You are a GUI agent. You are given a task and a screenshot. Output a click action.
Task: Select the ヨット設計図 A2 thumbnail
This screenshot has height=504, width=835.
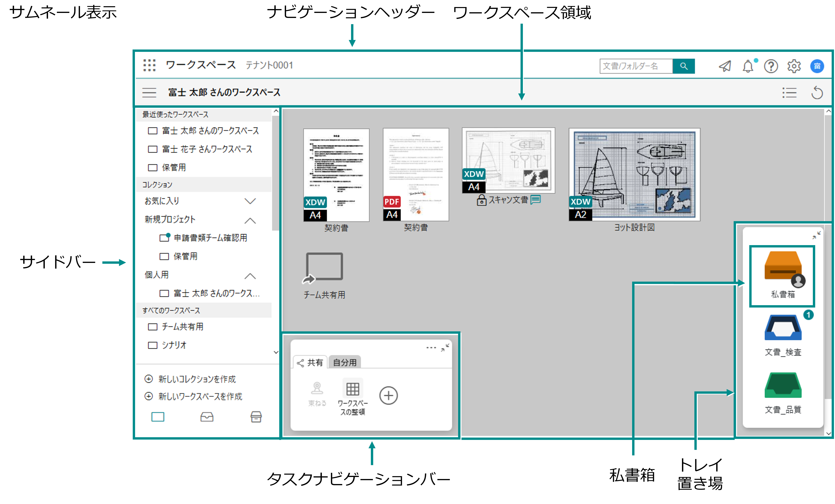634,175
